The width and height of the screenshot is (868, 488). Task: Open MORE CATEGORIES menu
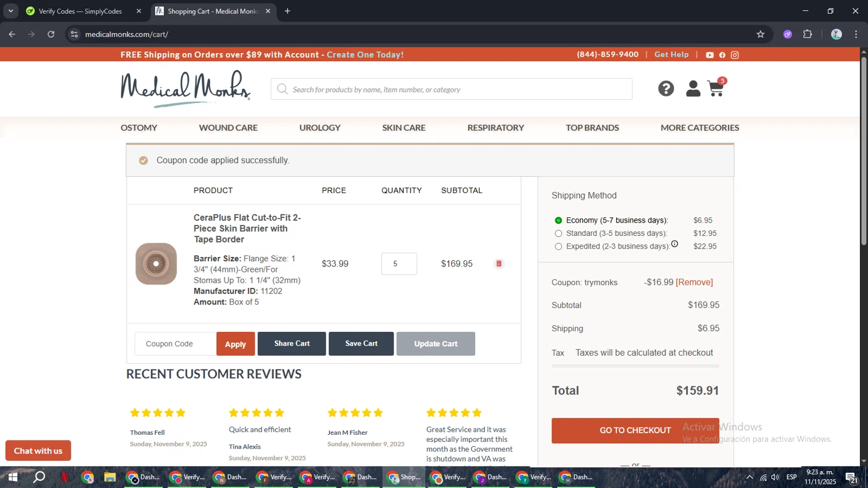tap(700, 128)
